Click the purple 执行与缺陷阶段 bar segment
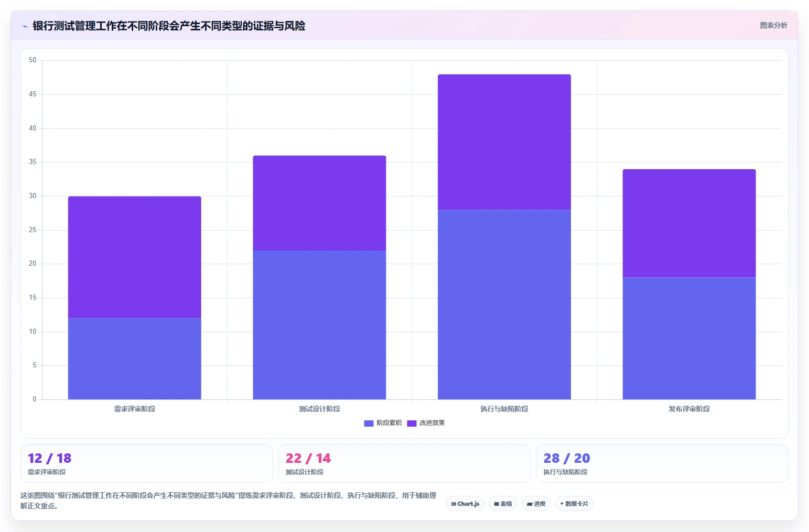Viewport: 809px width, 532px height. pos(504,142)
